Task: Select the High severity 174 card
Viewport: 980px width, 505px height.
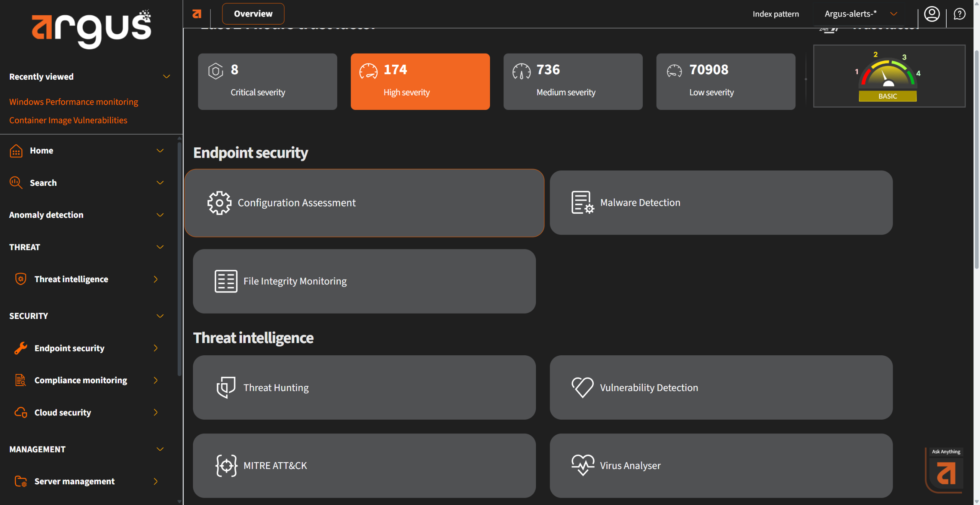Action: [420, 82]
